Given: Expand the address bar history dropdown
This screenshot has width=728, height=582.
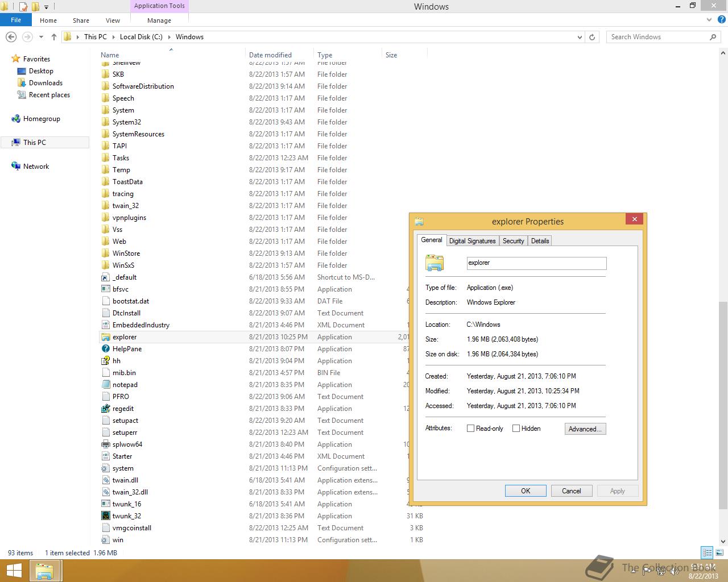Looking at the screenshot, I should [x=580, y=37].
